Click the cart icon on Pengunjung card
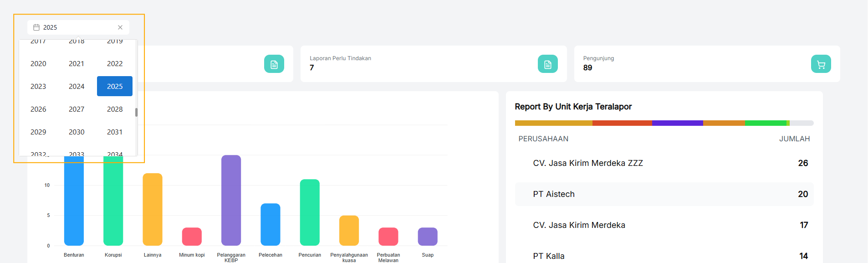868x263 pixels. point(821,64)
